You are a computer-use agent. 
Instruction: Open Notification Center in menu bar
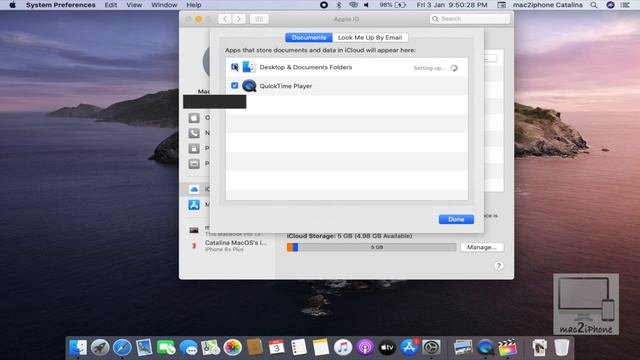click(625, 5)
